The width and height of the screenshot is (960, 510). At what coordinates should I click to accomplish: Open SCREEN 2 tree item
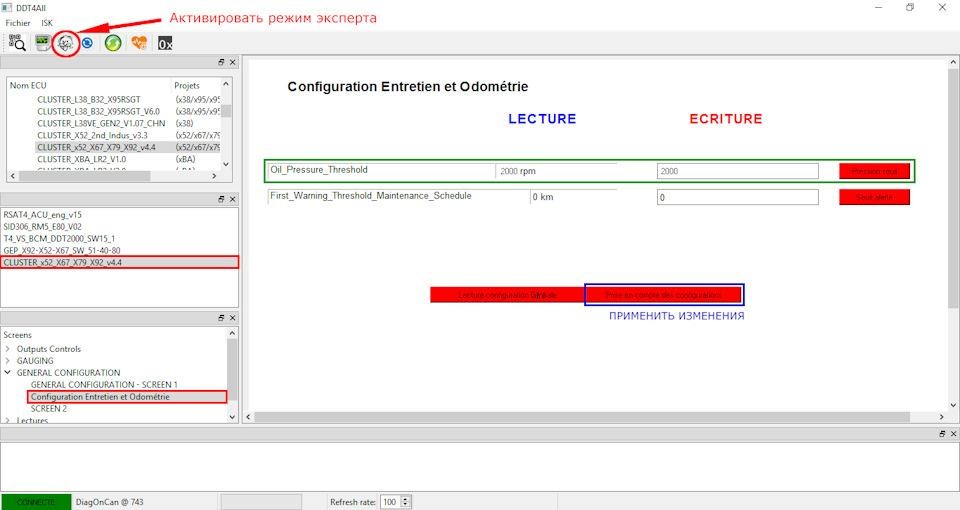click(x=49, y=408)
